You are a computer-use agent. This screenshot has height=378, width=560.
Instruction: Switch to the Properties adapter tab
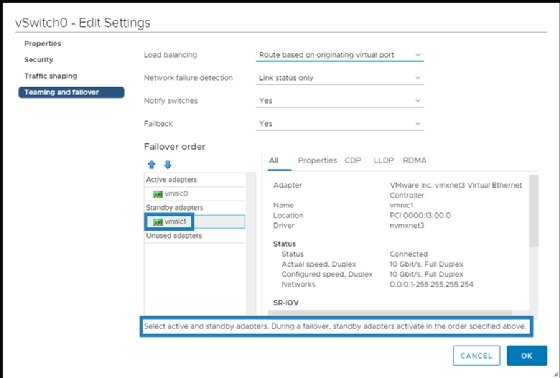(x=317, y=160)
